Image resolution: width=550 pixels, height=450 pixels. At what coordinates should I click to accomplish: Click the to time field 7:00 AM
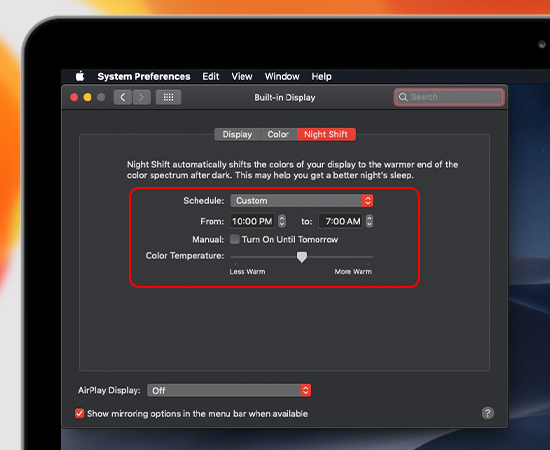point(340,221)
